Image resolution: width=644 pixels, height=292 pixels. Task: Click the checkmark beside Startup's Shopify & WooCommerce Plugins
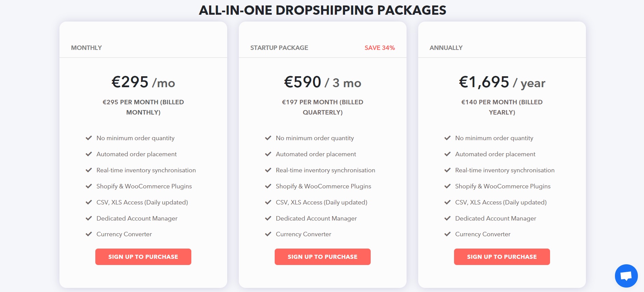tap(268, 186)
